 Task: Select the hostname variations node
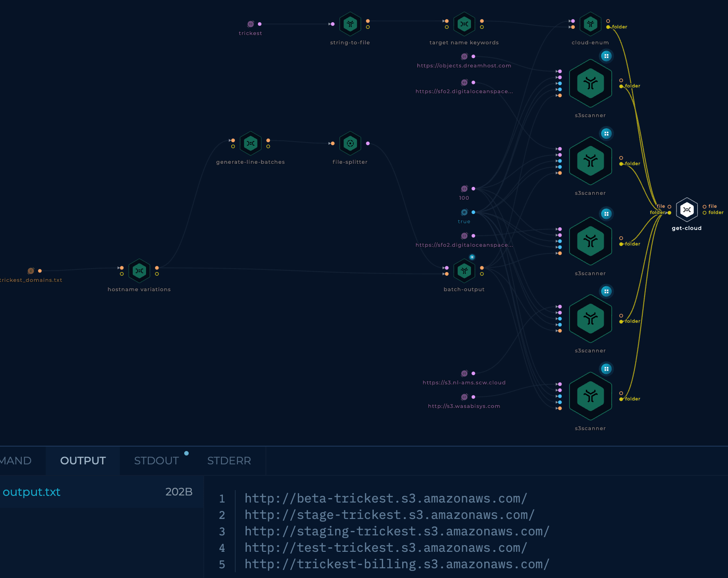pyautogui.click(x=139, y=271)
